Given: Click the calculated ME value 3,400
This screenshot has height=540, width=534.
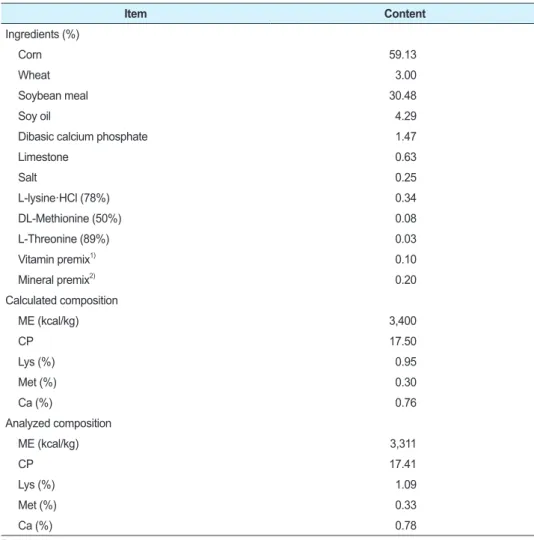Looking at the screenshot, I should pyautogui.click(x=403, y=321).
